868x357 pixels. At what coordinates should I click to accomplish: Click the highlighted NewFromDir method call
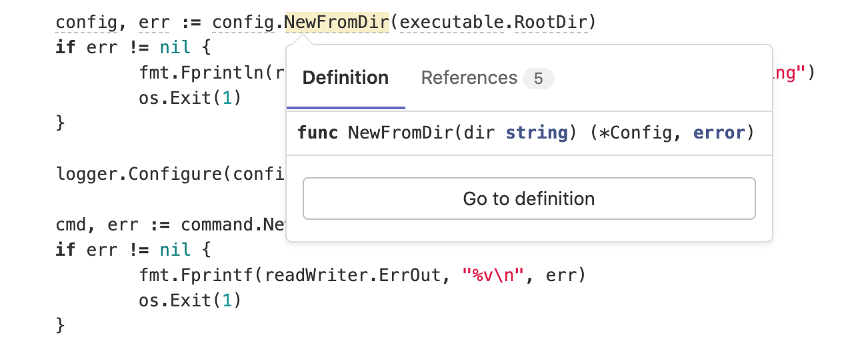pyautogui.click(x=337, y=23)
